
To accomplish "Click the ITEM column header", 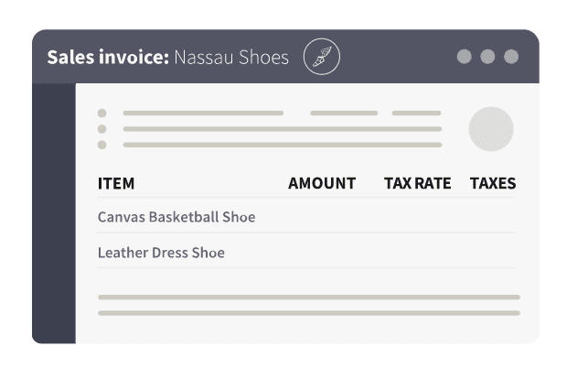I will click(116, 183).
